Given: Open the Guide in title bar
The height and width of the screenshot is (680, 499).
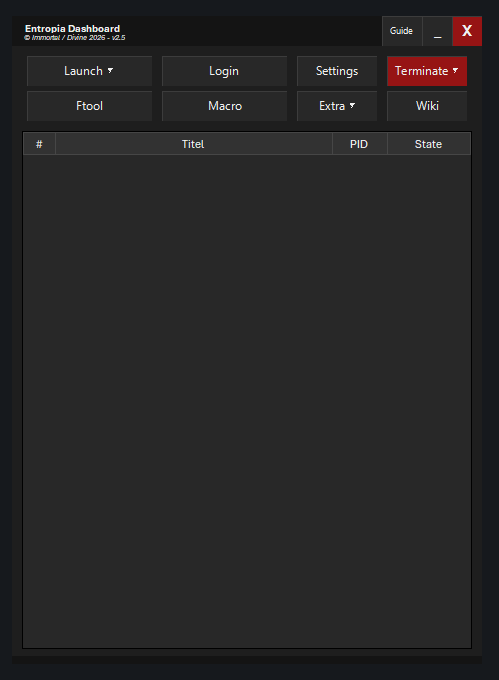Looking at the screenshot, I should point(401,31).
